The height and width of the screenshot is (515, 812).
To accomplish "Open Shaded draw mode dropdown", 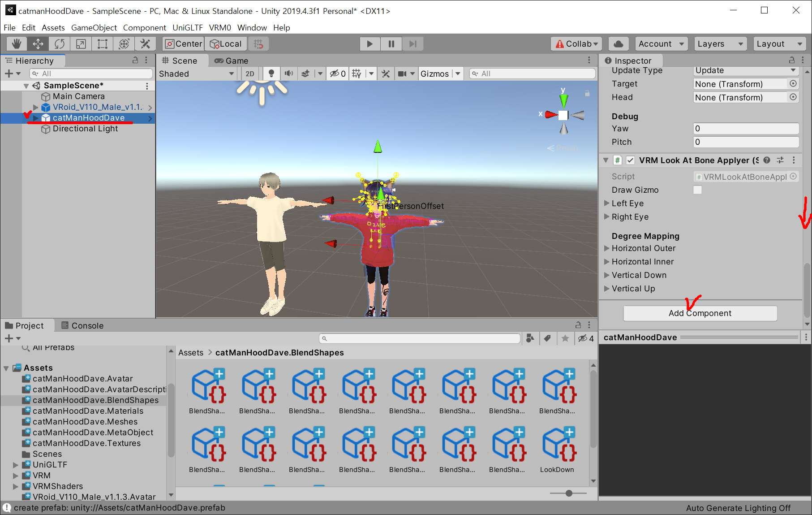I will [196, 74].
